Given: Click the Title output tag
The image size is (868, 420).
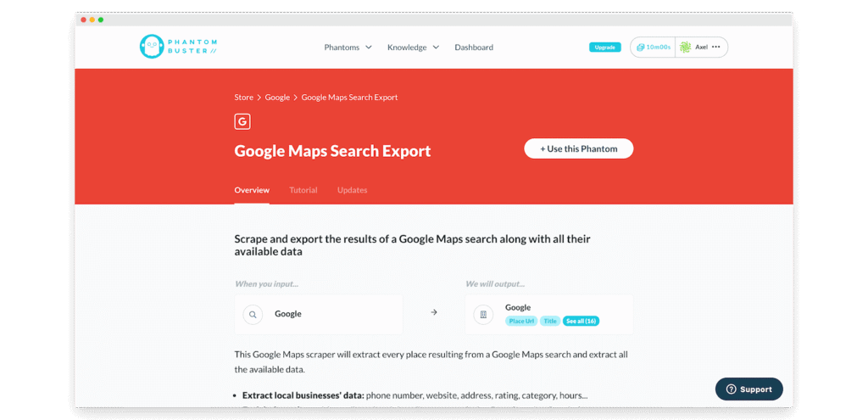Looking at the screenshot, I should 550,321.
